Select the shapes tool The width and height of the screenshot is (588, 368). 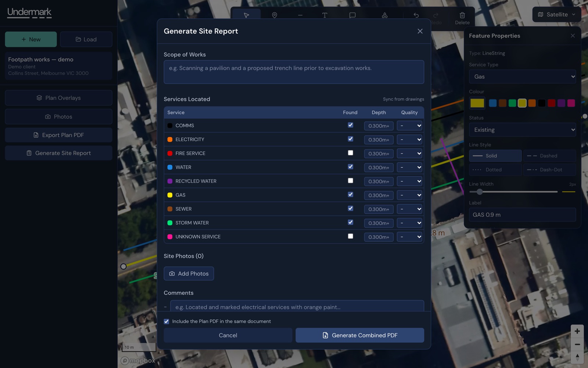point(384,15)
